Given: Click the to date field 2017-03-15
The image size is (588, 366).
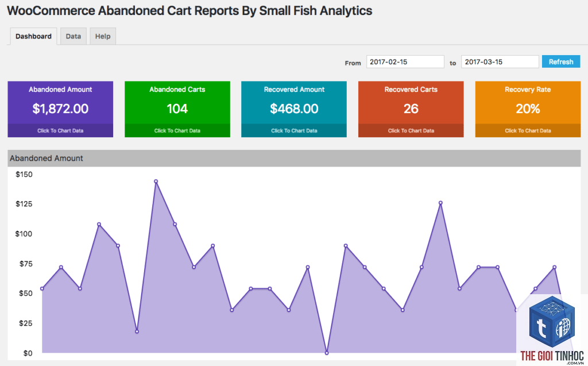Looking at the screenshot, I should [x=500, y=62].
